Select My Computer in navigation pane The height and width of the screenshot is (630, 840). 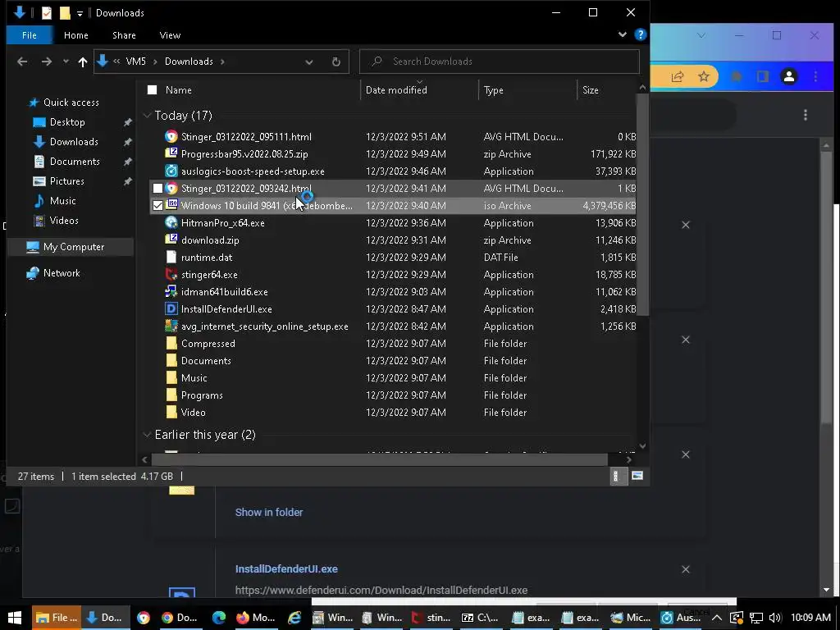[x=73, y=247]
